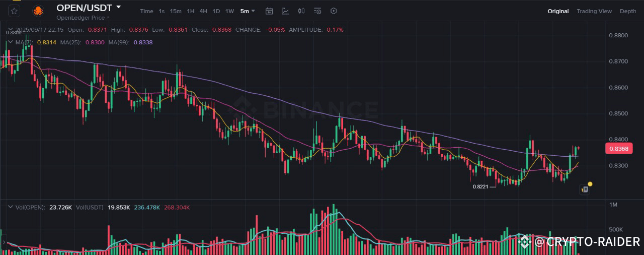Click the 0.8500 price axis label

point(618,113)
